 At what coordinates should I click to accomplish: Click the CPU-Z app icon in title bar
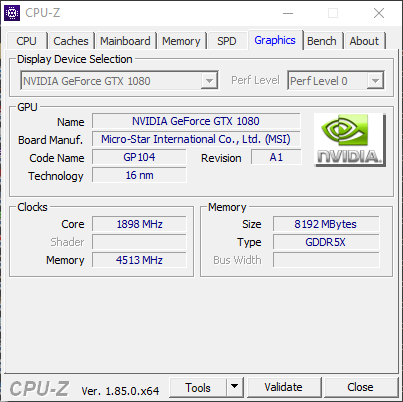tap(12, 13)
